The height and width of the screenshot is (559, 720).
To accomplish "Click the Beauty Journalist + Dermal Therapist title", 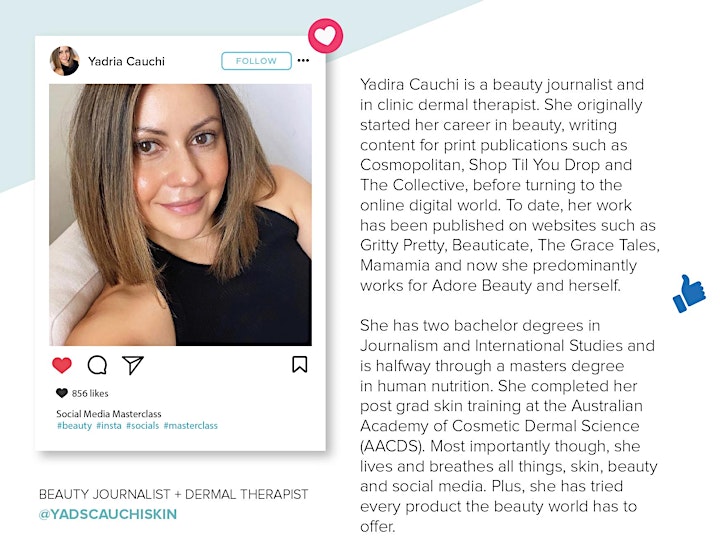I will point(174,494).
